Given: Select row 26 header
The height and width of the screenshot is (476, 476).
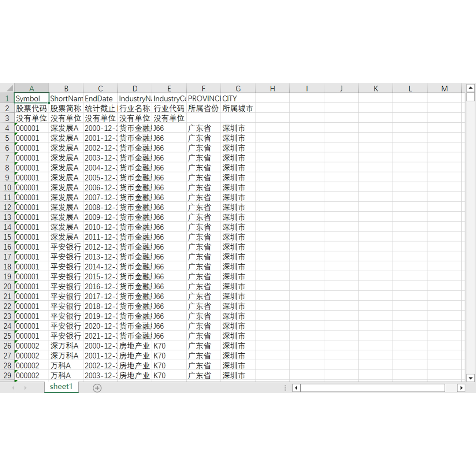Looking at the screenshot, I should click(7, 346).
